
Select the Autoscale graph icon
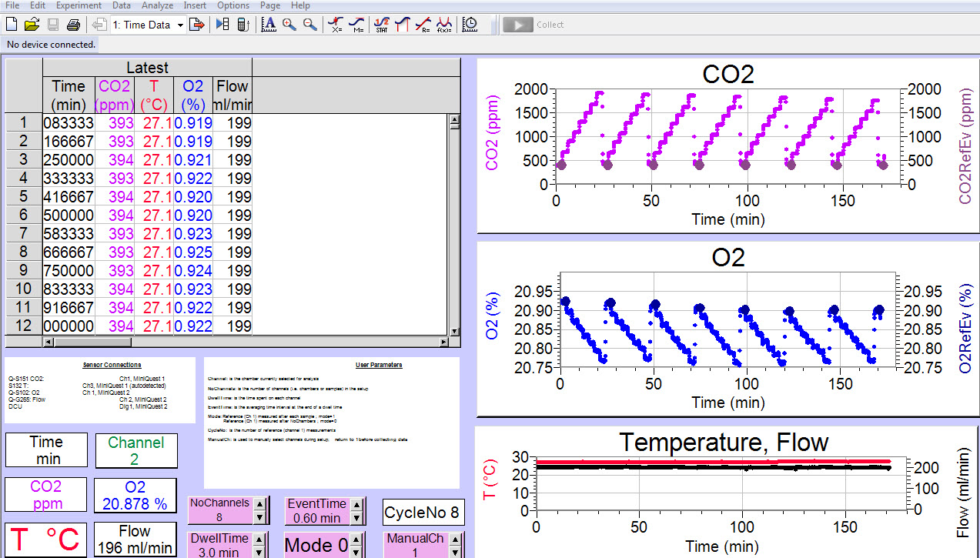(269, 25)
